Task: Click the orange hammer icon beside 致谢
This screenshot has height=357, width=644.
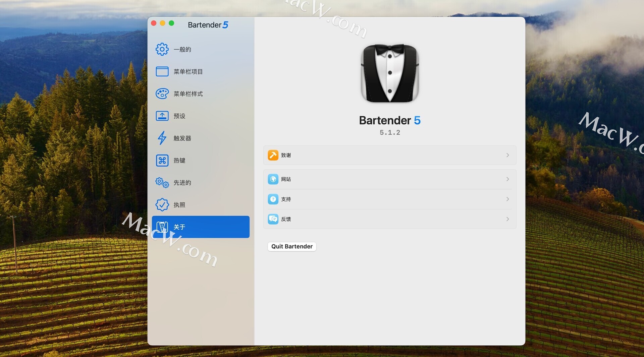Action: pos(273,155)
